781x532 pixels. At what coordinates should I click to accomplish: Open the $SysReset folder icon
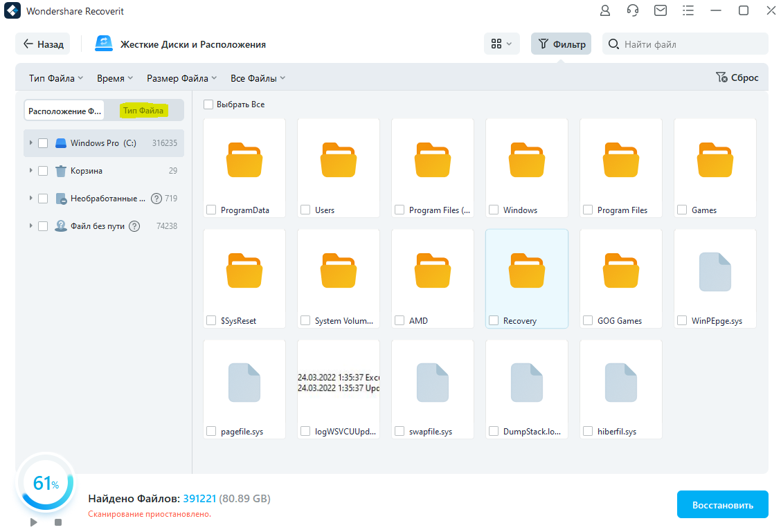[244, 270]
